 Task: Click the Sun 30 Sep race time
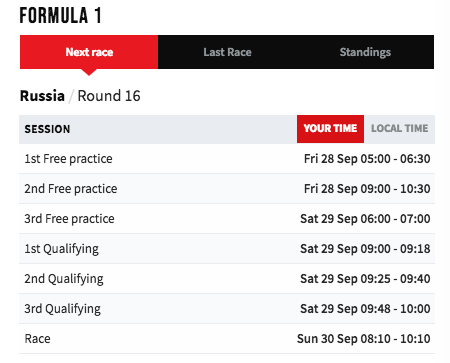click(364, 339)
